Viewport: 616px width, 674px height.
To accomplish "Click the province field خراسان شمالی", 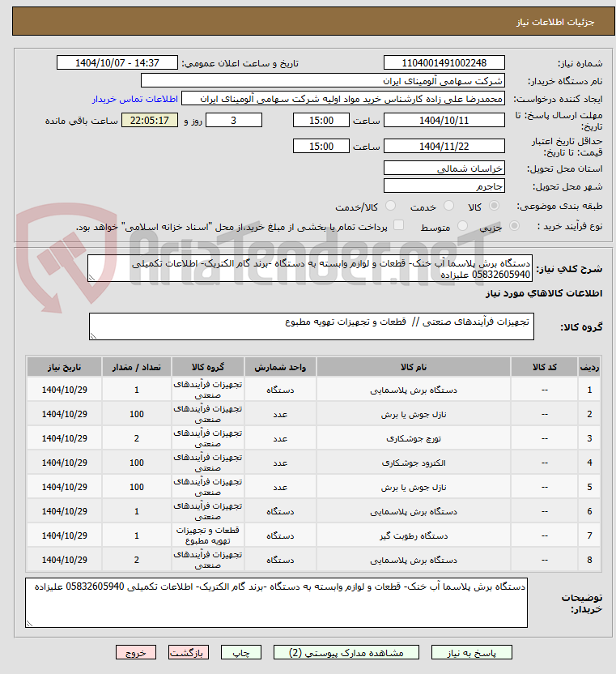I will (x=444, y=168).
